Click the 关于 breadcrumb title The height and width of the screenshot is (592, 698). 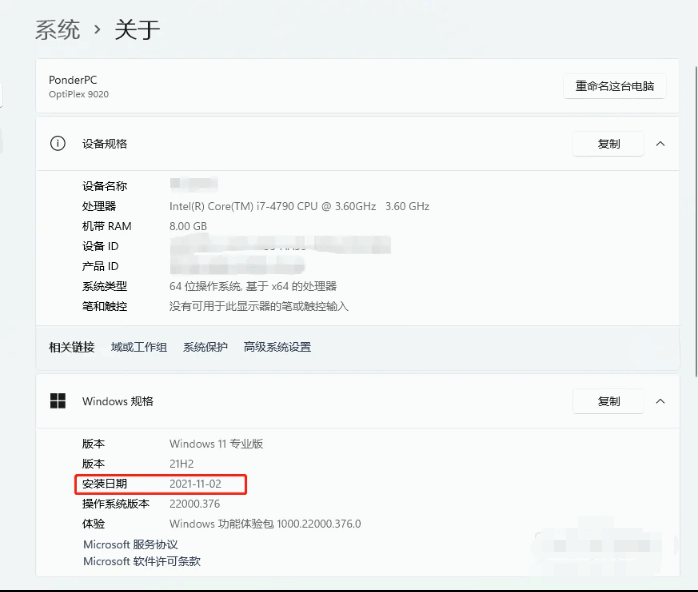pyautogui.click(x=137, y=30)
